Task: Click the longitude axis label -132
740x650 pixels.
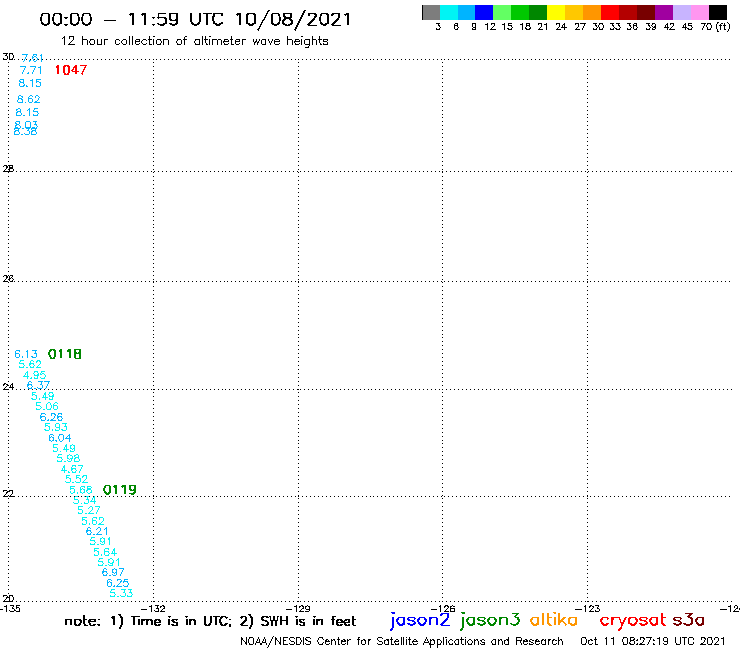Action: 154,608
